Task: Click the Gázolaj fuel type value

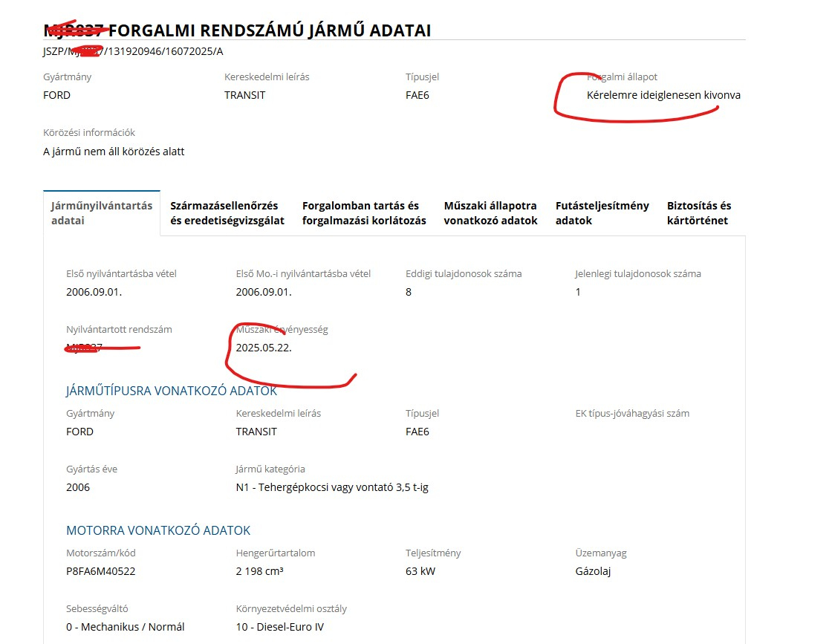Action: [x=593, y=571]
